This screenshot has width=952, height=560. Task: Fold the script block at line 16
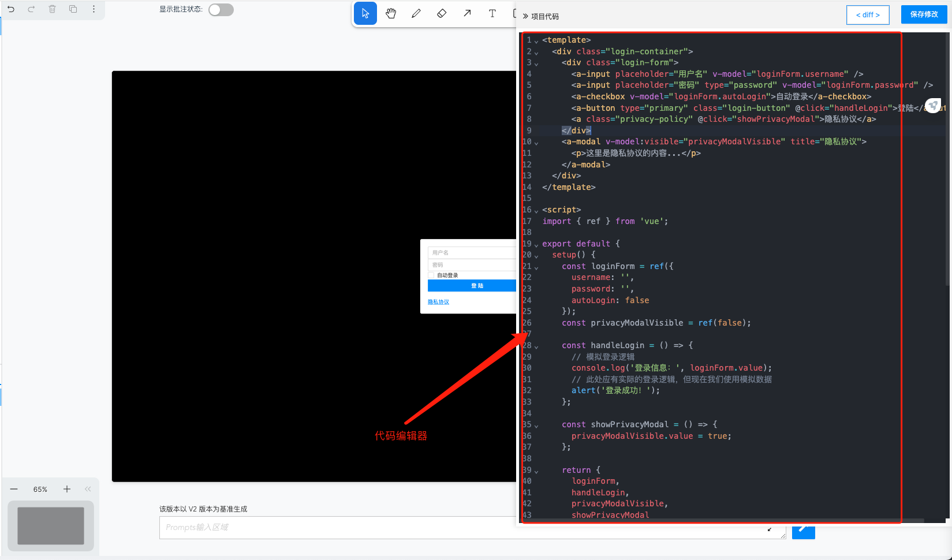pos(536,211)
